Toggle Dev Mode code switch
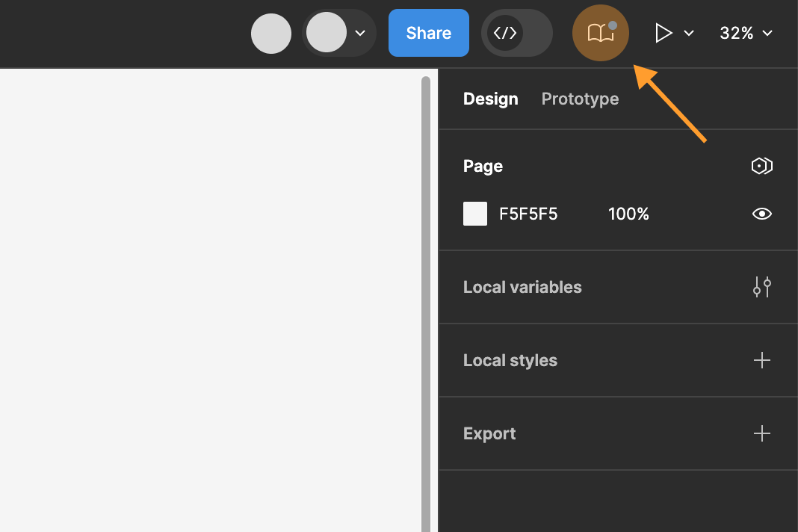The image size is (798, 532). click(516, 33)
